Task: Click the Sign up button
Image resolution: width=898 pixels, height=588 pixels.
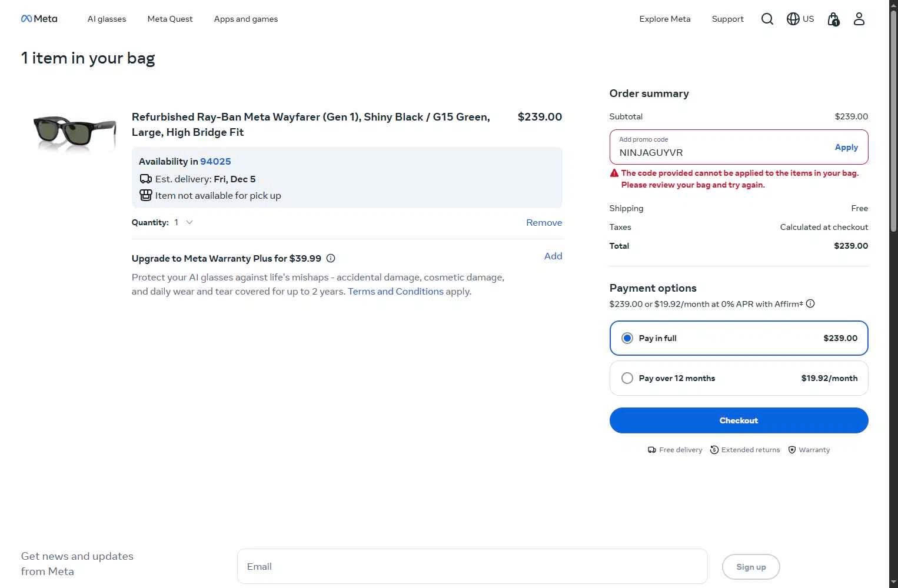Action: [x=751, y=567]
